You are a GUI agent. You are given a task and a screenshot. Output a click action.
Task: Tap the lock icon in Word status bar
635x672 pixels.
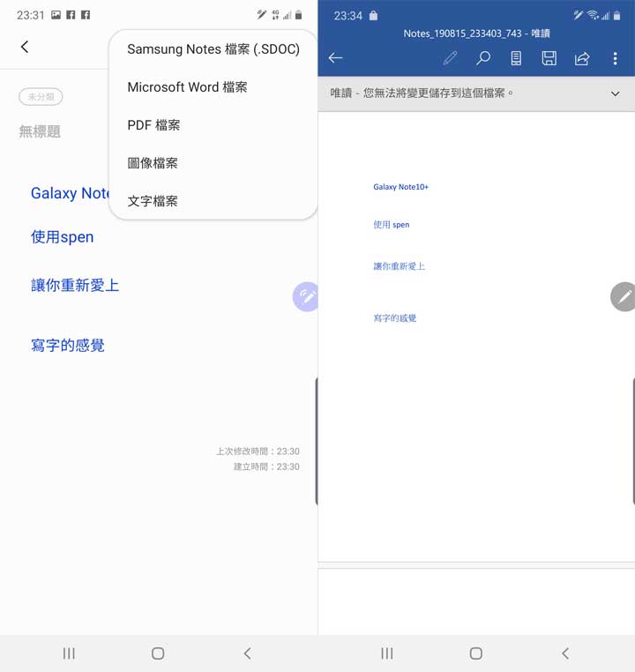(x=373, y=16)
